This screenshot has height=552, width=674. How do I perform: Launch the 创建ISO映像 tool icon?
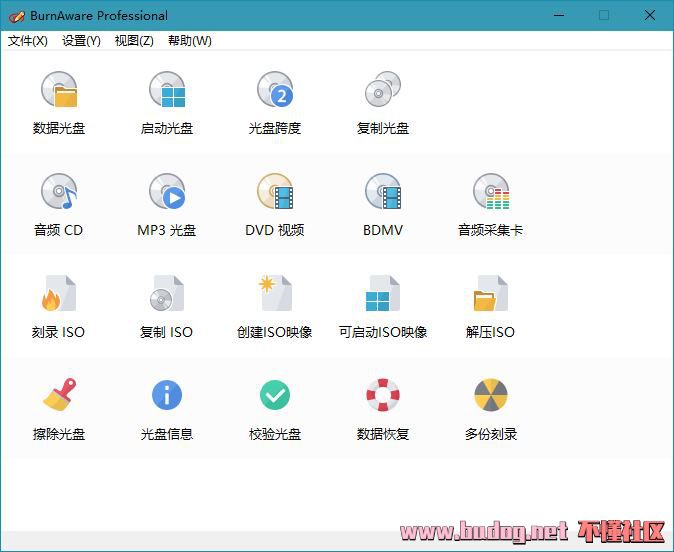coord(275,293)
